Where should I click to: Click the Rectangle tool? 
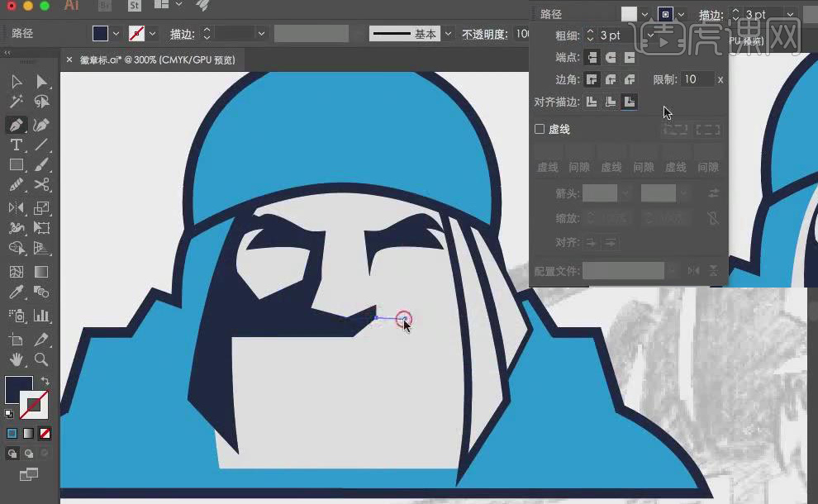coord(16,164)
